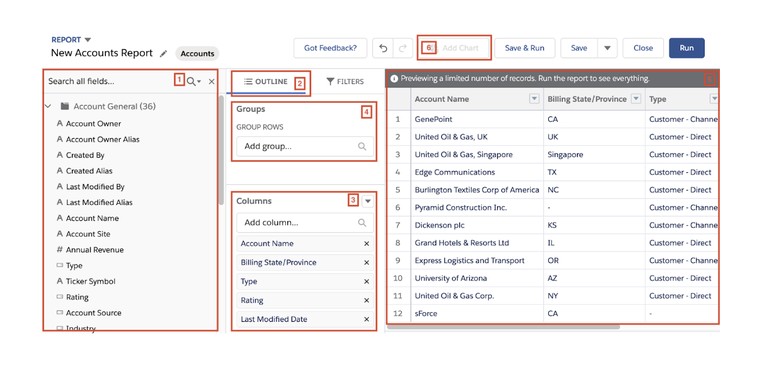Click the Add group search field
The width and height of the screenshot is (768, 387).
tap(305, 146)
